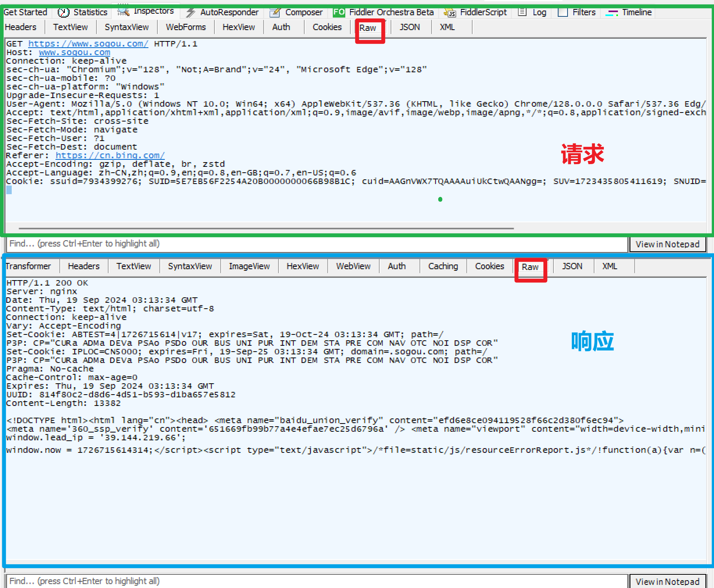Focus the request pane Find box
714x588 pixels.
tap(317, 244)
